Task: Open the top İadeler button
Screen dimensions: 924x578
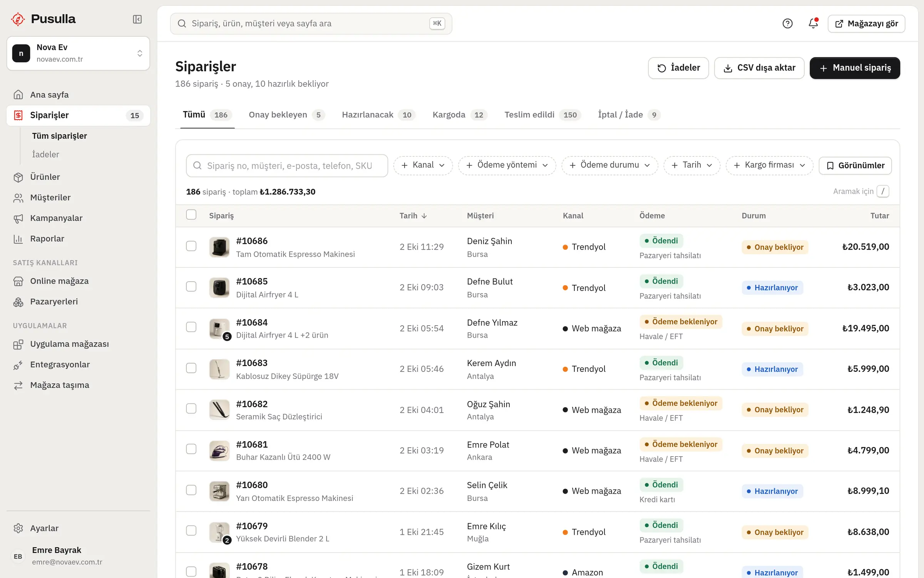Action: pos(678,68)
